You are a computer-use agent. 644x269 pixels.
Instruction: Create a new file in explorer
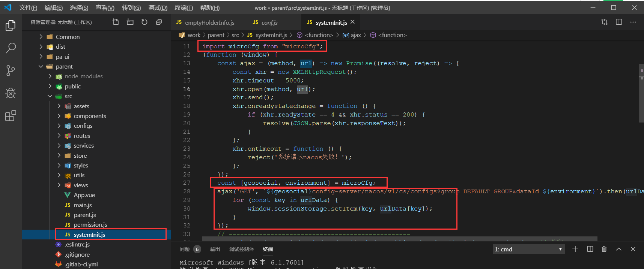116,22
